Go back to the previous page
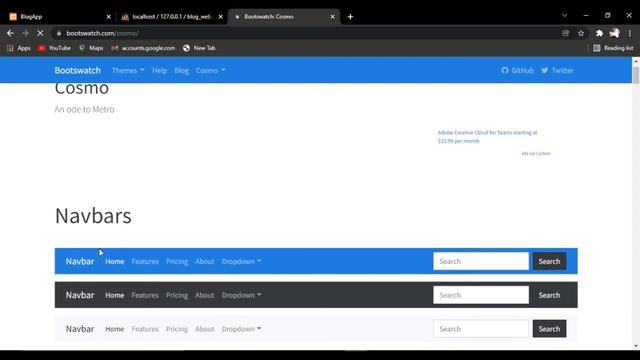640x360 pixels. pos(10,33)
